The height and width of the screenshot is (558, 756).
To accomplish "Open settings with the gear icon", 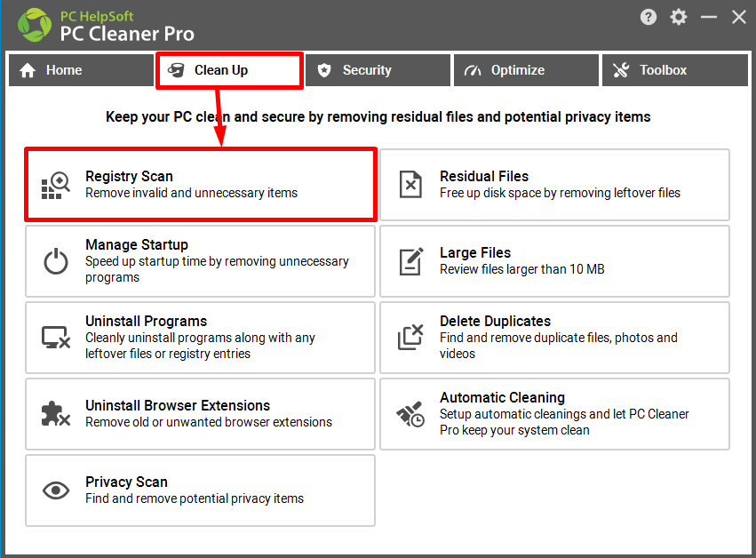I will 679,18.
